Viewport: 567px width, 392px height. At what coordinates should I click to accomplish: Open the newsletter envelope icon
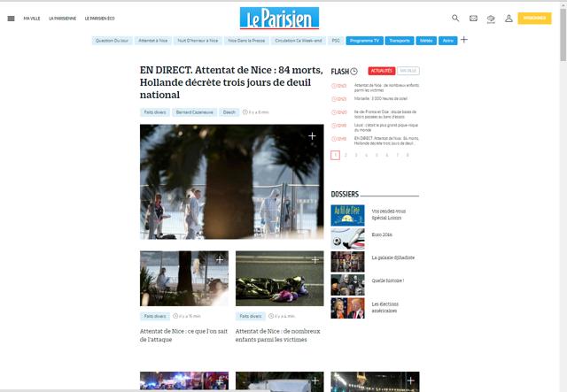click(x=473, y=19)
